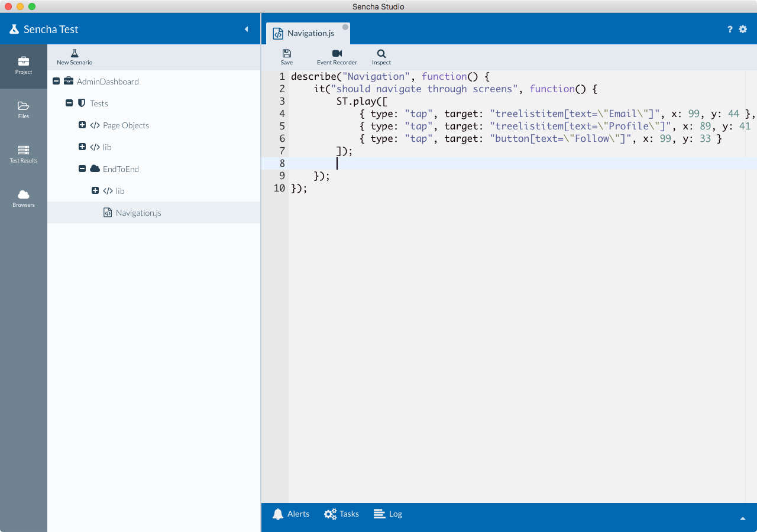The image size is (757, 532).
Task: Click the ST.play([ code text
Action: coord(362,102)
